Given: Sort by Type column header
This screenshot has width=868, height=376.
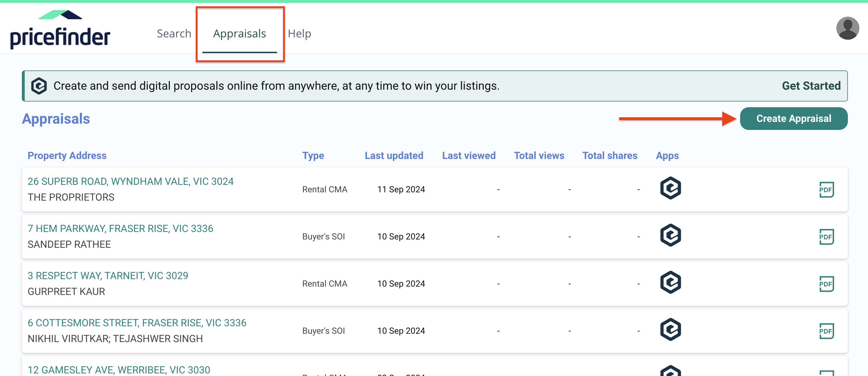Looking at the screenshot, I should [x=313, y=155].
